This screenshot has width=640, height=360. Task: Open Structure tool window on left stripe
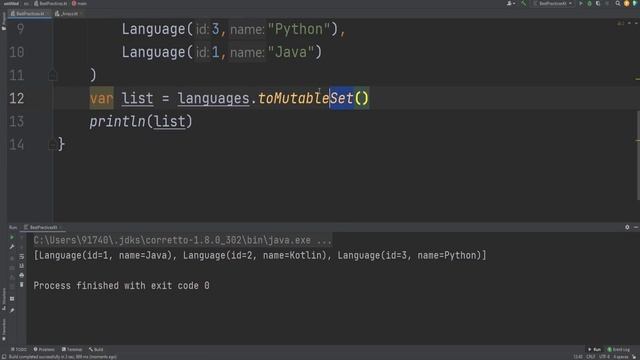pyautogui.click(x=3, y=299)
